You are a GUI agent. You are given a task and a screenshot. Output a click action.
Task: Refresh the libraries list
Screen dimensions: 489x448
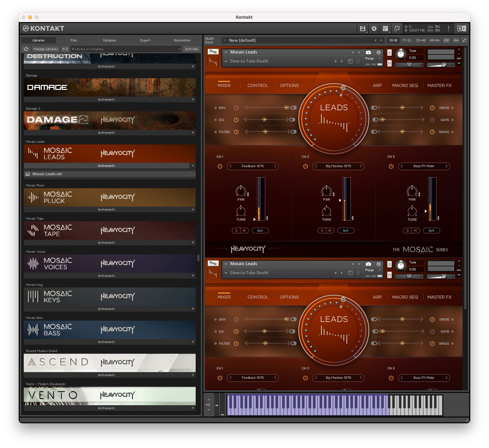click(26, 49)
